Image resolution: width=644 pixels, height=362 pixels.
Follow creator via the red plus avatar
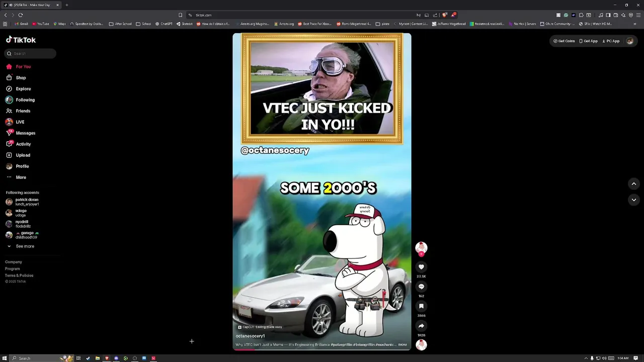(x=421, y=254)
